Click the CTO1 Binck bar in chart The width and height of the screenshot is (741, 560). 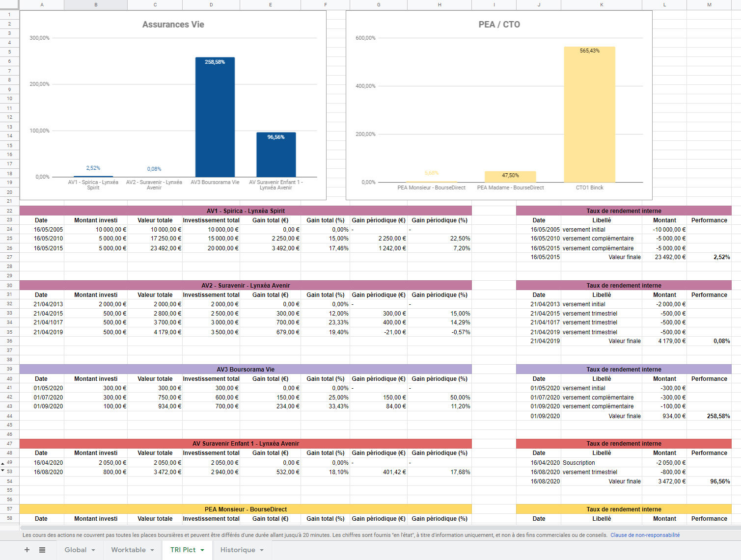pos(590,114)
